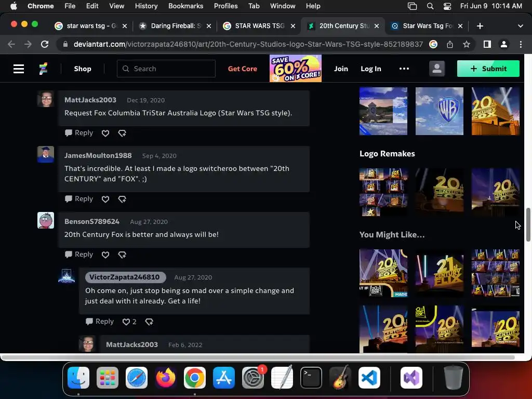Click Shop link in header
The image size is (532, 399).
coord(83,69)
